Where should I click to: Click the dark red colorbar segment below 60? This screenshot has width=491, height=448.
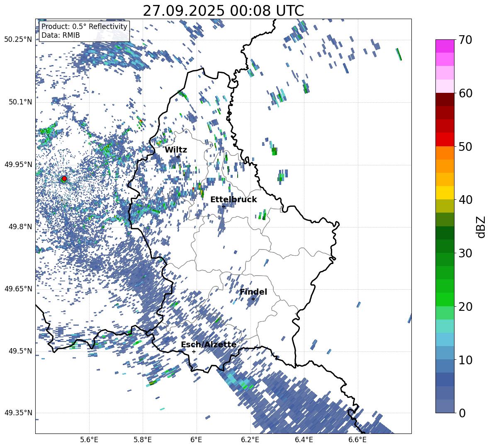[x=445, y=99]
